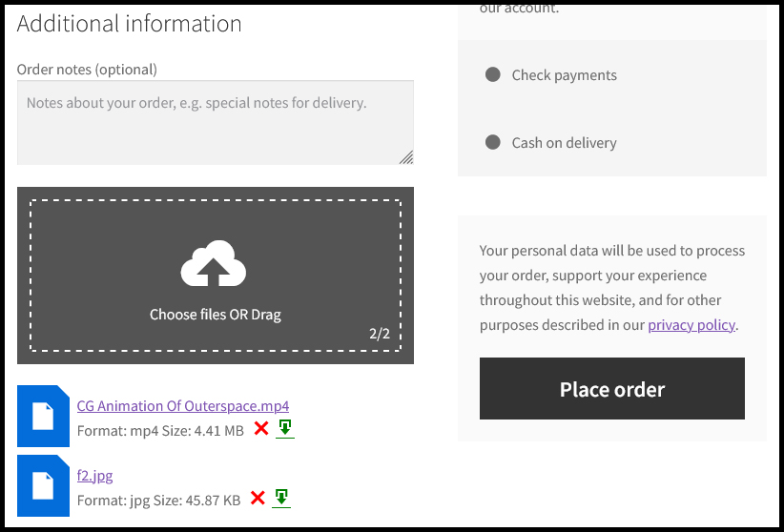Delete the f2.jpg upload with red X
The image size is (784, 532).
(x=258, y=498)
